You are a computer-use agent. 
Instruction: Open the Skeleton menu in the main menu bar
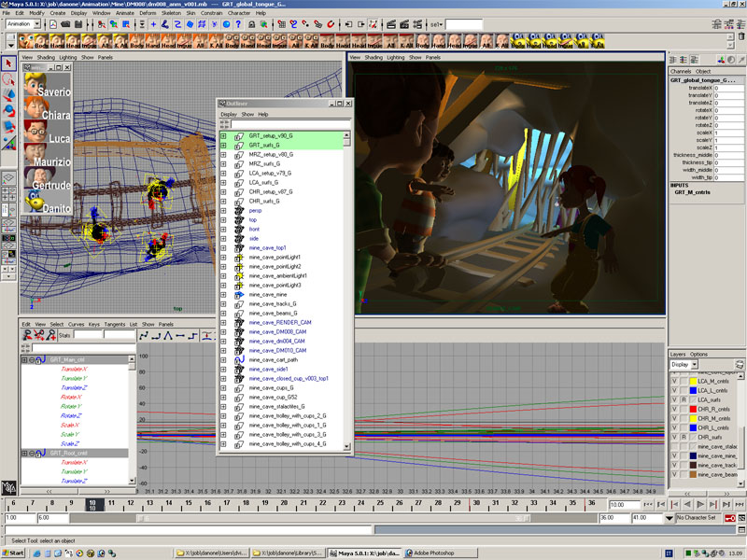pos(171,13)
